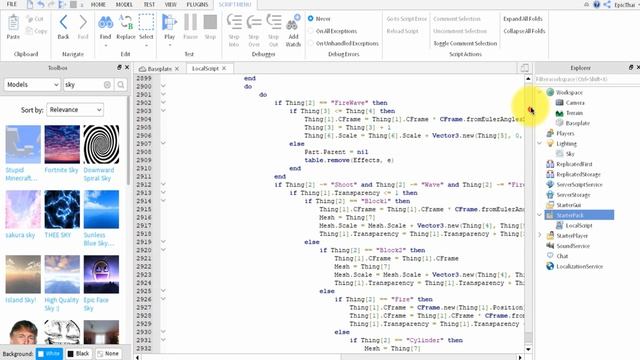Click Collapse All Folds

click(524, 31)
